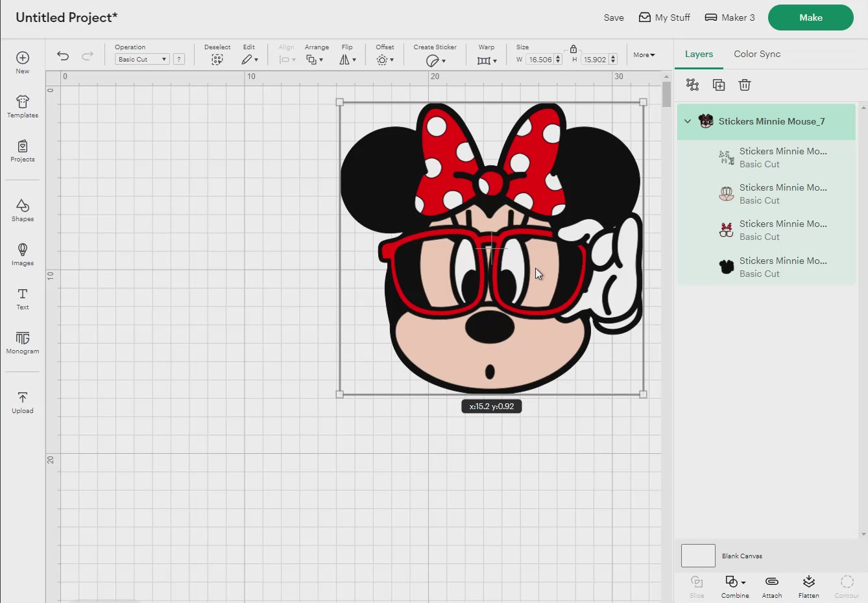
Task: Open the Monogram tool
Action: pyautogui.click(x=23, y=343)
